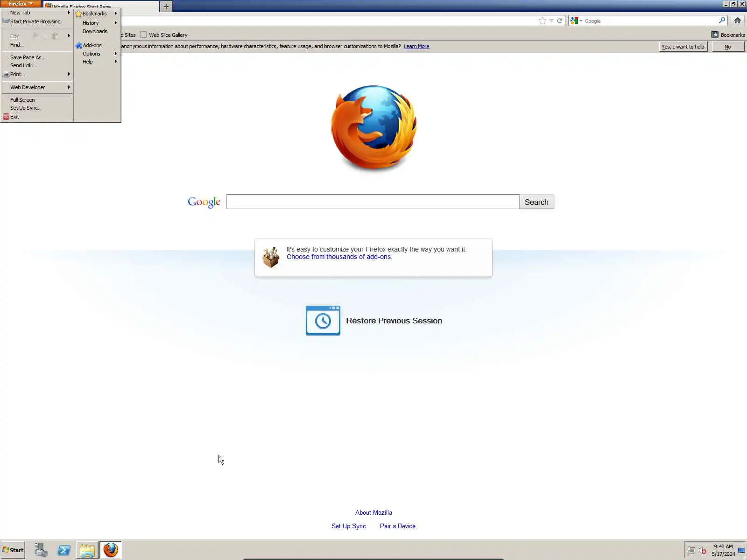Image resolution: width=747 pixels, height=560 pixels.
Task: Click the network tray icon
Action: [691, 550]
